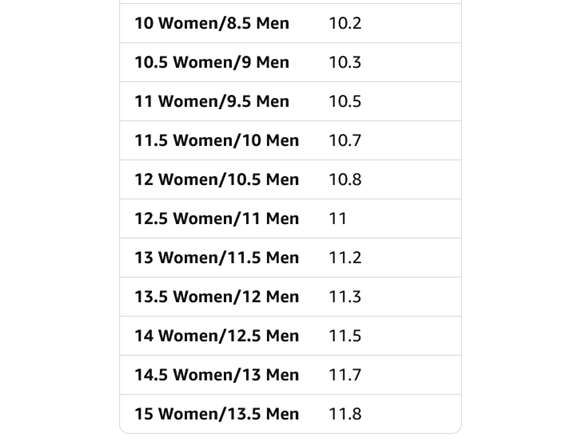Image resolution: width=588 pixels, height=441 pixels.
Task: Click the 11.7 measurement value
Action: (345, 375)
